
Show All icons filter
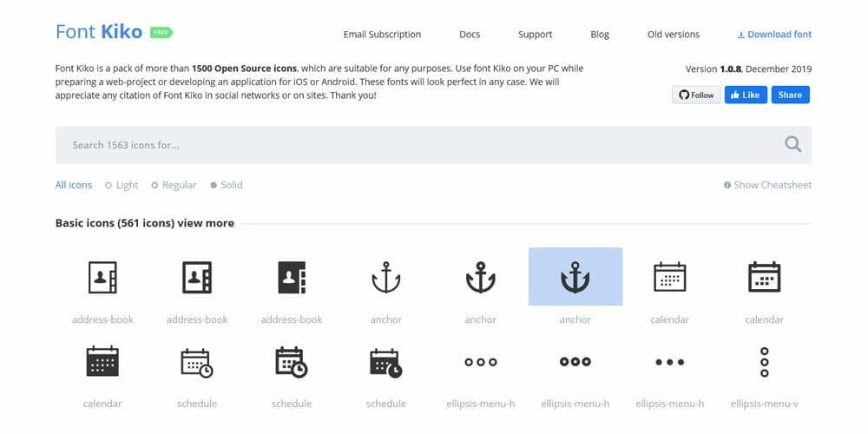74,185
